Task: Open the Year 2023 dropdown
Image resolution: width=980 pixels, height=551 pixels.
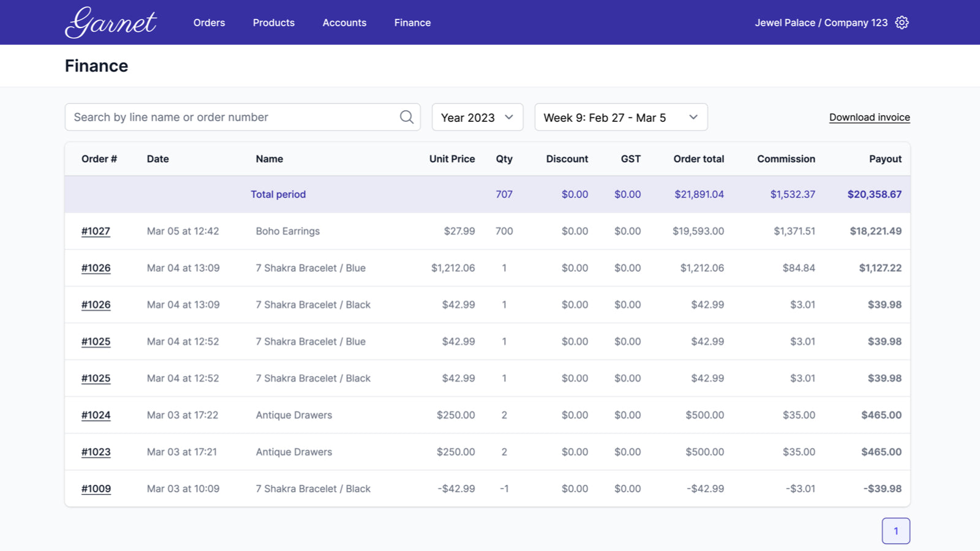Action: click(x=477, y=117)
